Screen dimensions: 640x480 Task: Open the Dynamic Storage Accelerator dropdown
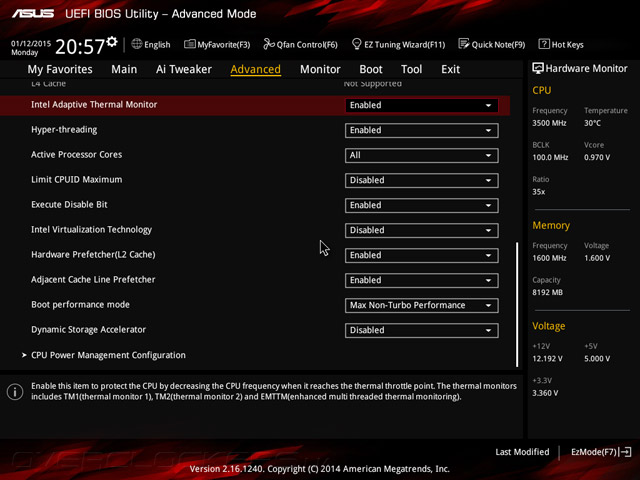(421, 330)
